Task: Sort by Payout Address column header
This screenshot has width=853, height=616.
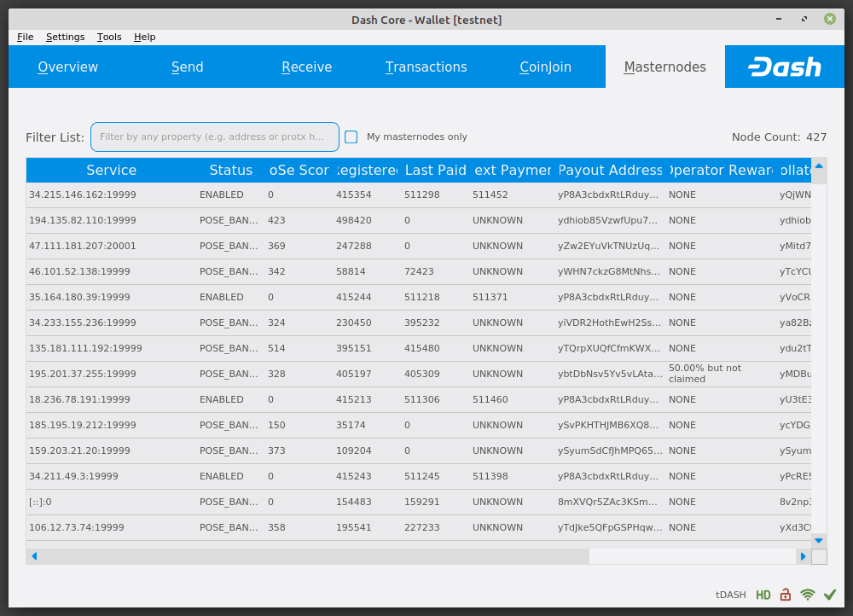Action: [x=611, y=171]
